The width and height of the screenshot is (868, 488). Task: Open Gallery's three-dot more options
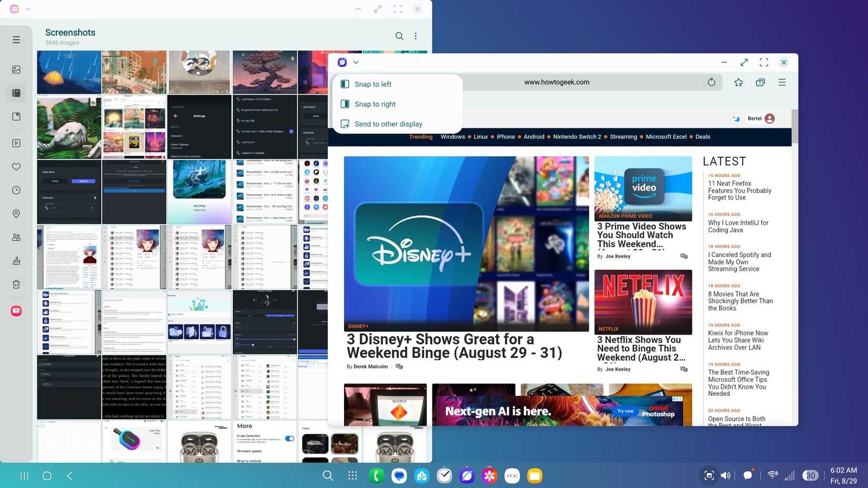(x=416, y=36)
